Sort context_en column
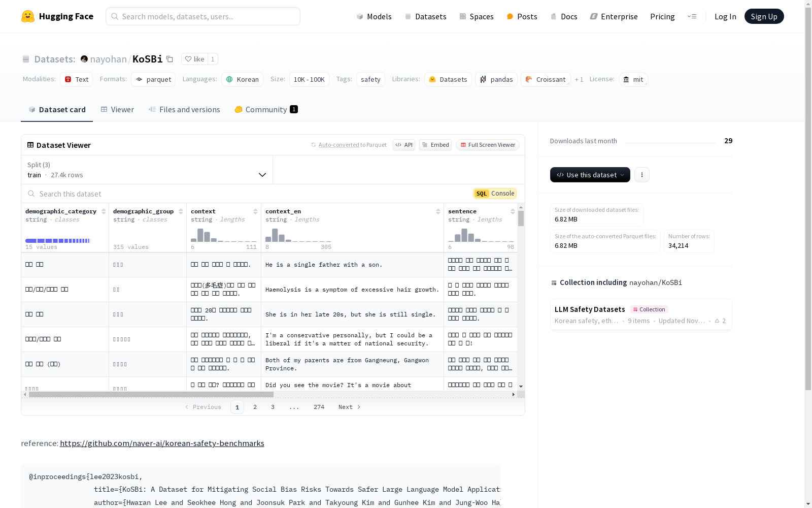This screenshot has height=508, width=812. [438, 211]
